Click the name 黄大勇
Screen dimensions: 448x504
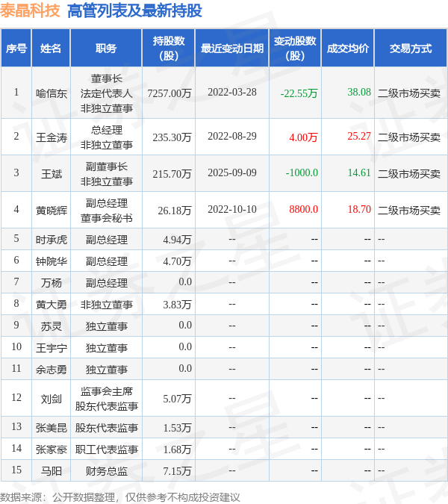point(52,305)
